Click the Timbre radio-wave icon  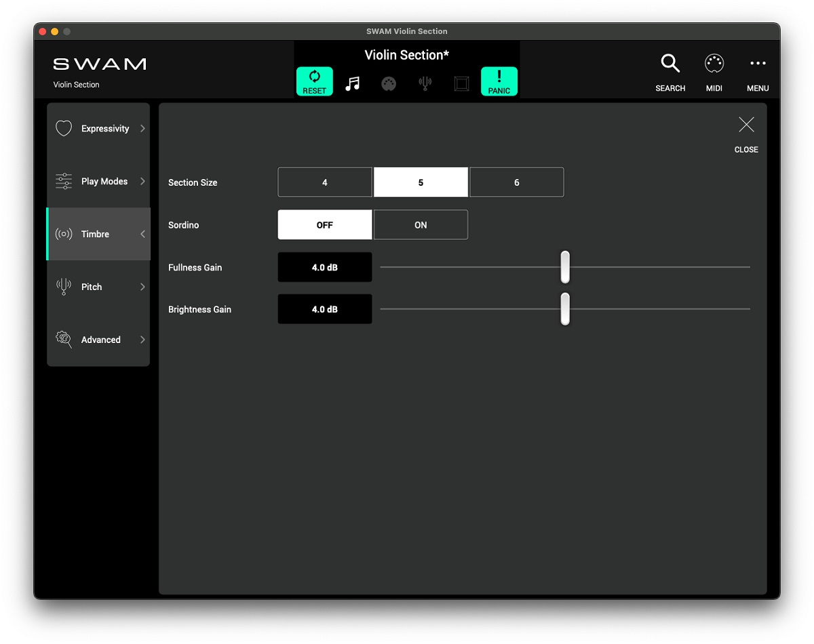[64, 234]
